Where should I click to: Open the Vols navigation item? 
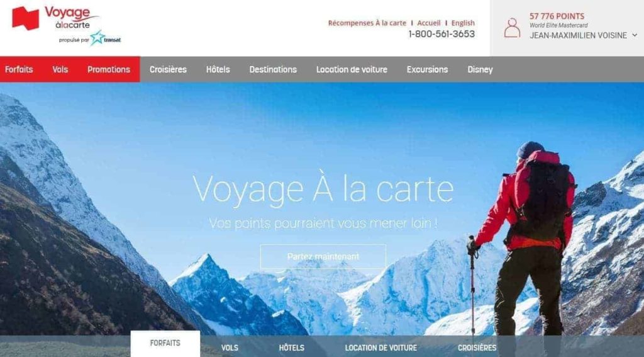(x=60, y=69)
